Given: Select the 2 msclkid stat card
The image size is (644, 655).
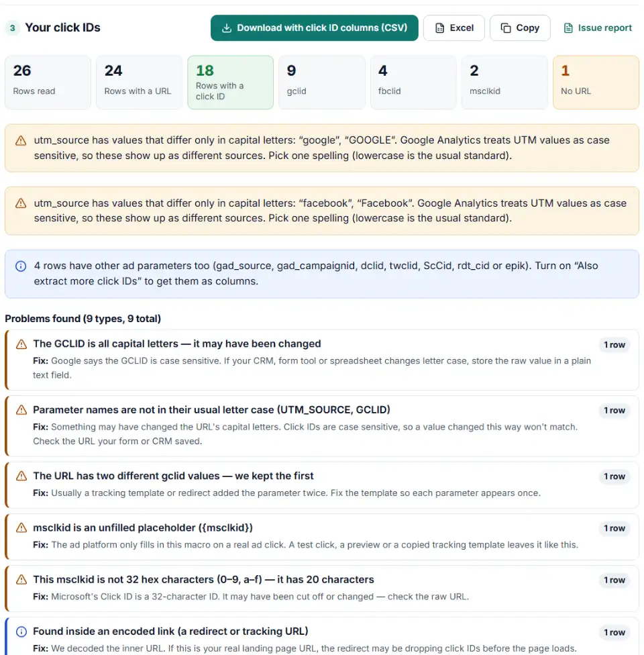Looking at the screenshot, I should point(504,83).
